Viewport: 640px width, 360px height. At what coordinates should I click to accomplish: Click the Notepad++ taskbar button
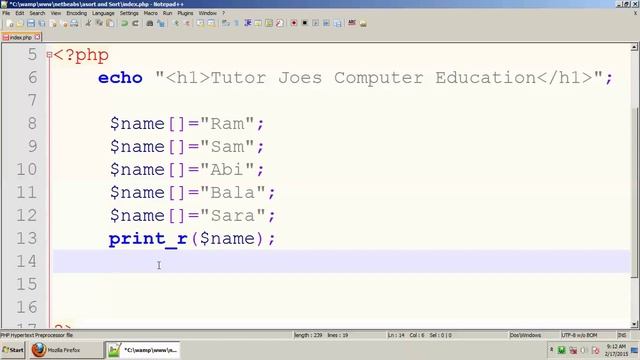142,350
